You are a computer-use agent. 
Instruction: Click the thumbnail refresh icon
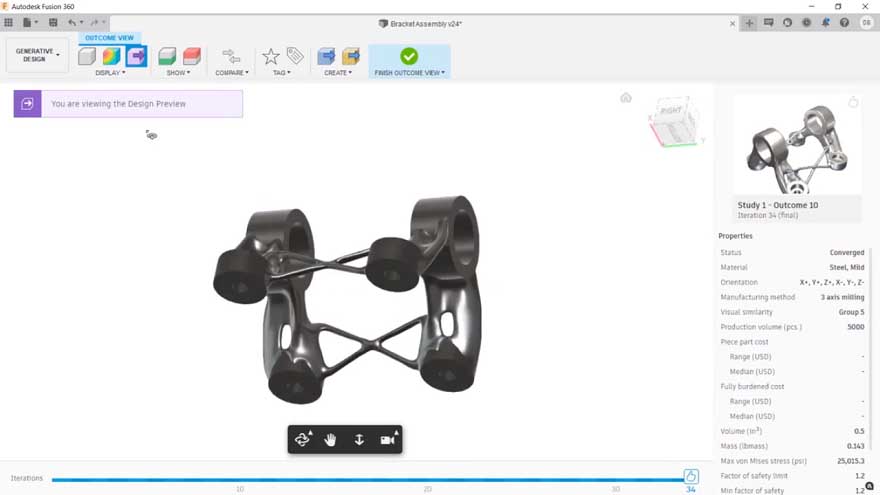pyautogui.click(x=853, y=102)
